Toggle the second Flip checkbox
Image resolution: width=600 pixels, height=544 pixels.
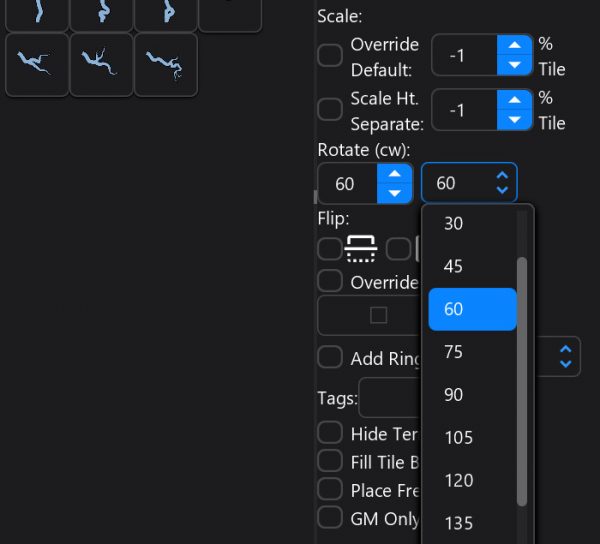click(398, 249)
